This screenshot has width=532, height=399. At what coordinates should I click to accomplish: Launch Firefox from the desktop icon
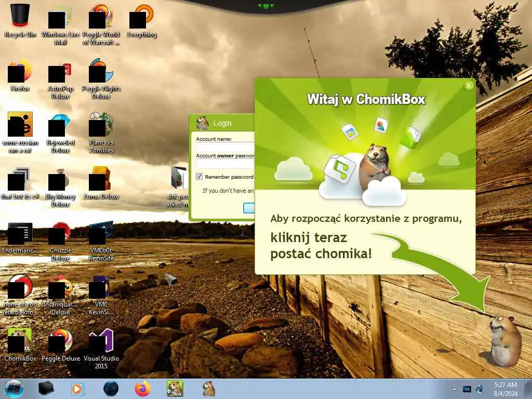click(x=20, y=75)
